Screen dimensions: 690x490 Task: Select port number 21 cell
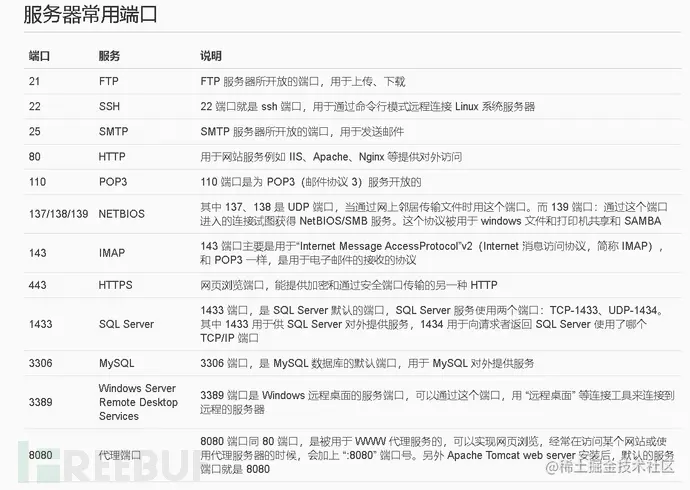34,81
